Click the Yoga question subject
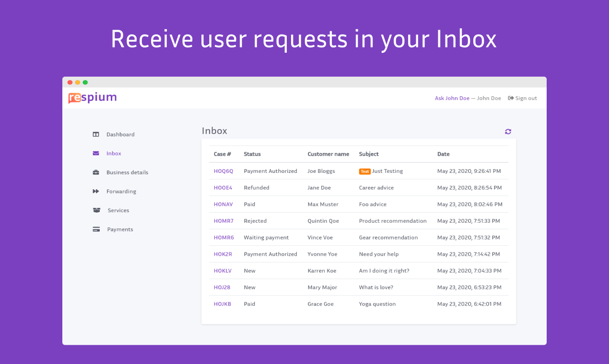The image size is (609, 364). (x=377, y=304)
